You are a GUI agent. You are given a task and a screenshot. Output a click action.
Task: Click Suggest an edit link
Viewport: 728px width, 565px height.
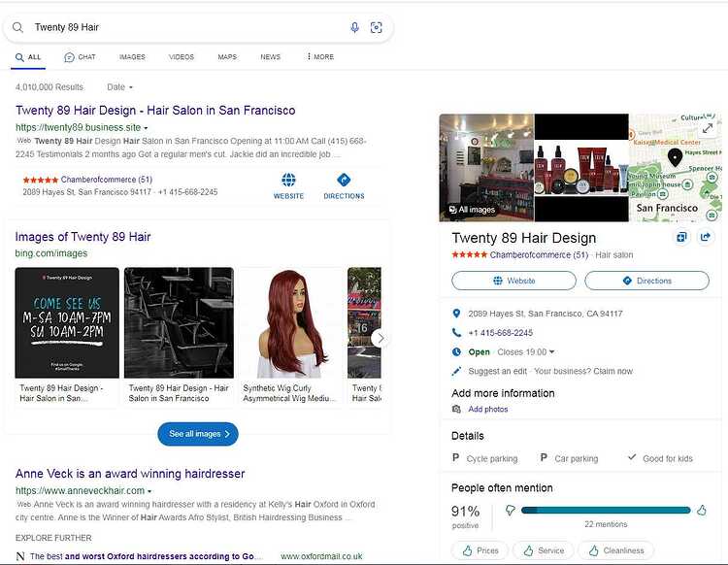pyautogui.click(x=497, y=371)
